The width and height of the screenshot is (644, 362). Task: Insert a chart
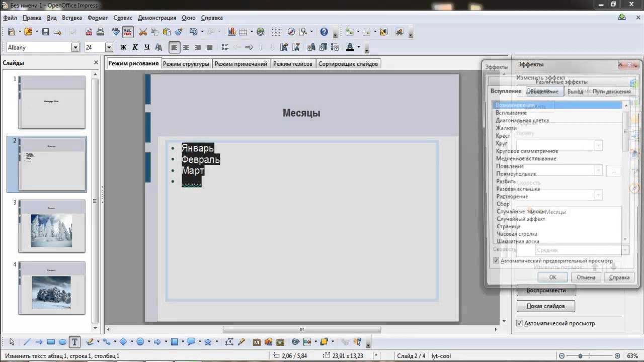click(x=232, y=32)
